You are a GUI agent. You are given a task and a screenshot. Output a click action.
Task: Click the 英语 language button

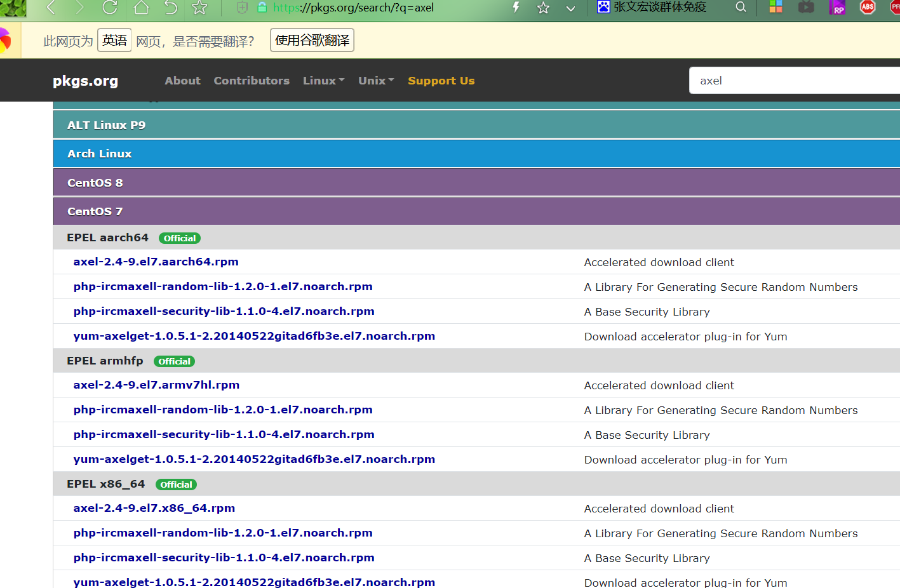point(114,40)
